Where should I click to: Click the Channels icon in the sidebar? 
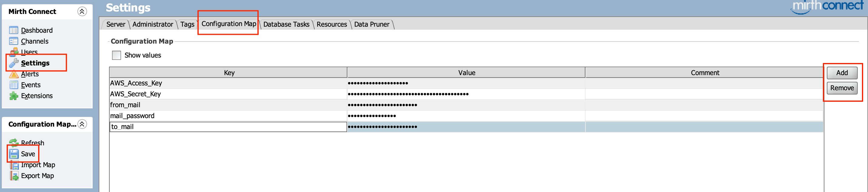point(14,41)
